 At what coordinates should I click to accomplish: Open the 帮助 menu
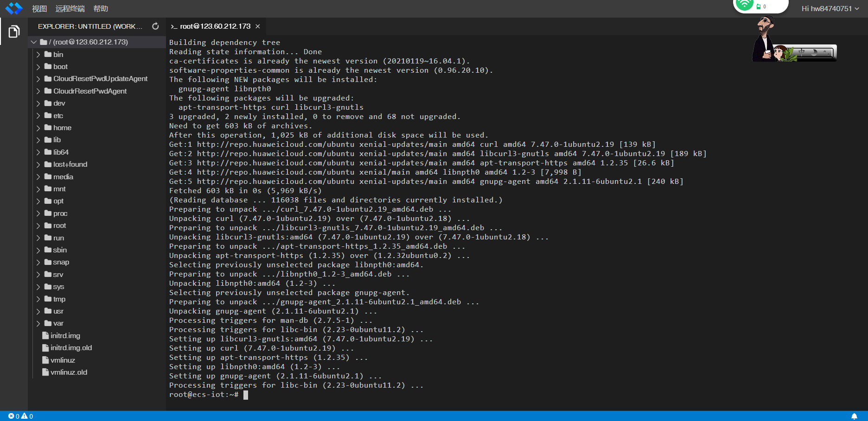click(101, 9)
